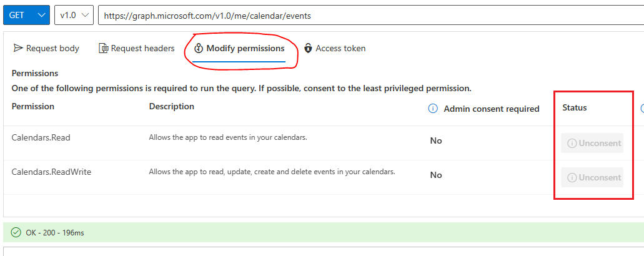Screen dimensions: 644x256
Task: Select the Request headers tab
Action: 137,49
